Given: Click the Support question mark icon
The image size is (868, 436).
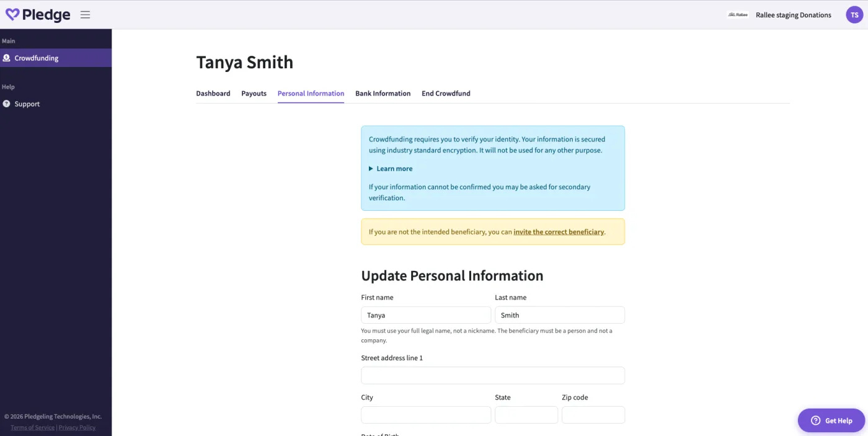Looking at the screenshot, I should pyautogui.click(x=6, y=104).
